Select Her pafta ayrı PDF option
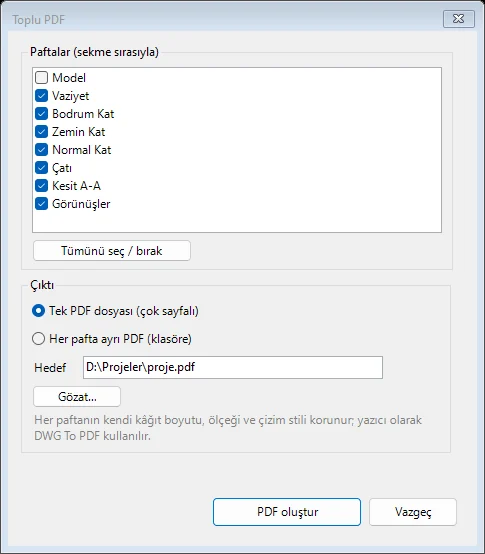 point(39,339)
